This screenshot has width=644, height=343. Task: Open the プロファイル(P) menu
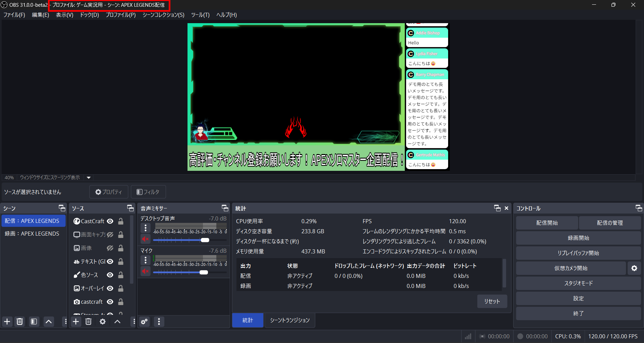[x=121, y=15]
